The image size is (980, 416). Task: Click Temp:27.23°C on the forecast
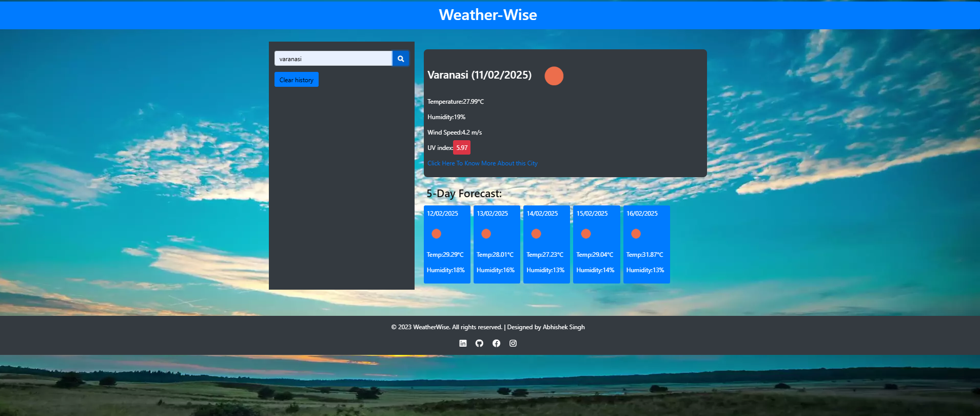tap(544, 255)
